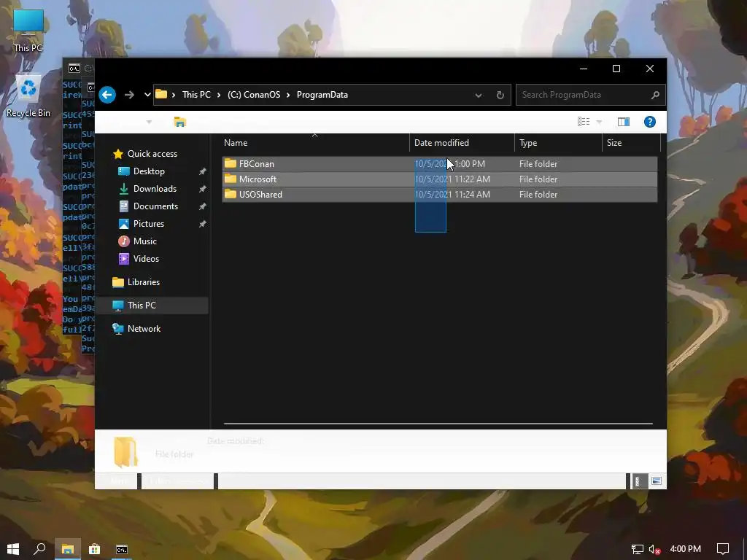
Task: Open Help with the question mark icon
Action: point(650,122)
